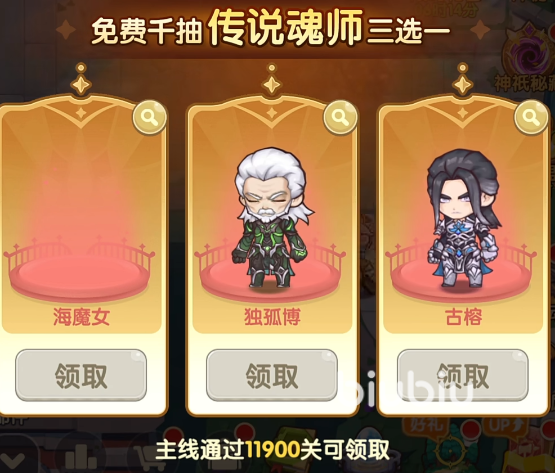Expand the dimmed down-chevron at bottom left
Viewport: 555px width, 473px height.
click(13, 459)
